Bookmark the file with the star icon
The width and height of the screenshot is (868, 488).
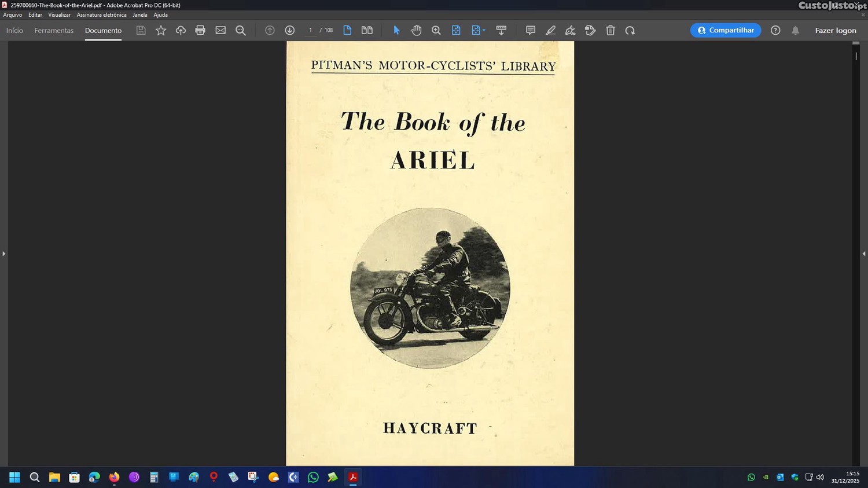(x=161, y=30)
